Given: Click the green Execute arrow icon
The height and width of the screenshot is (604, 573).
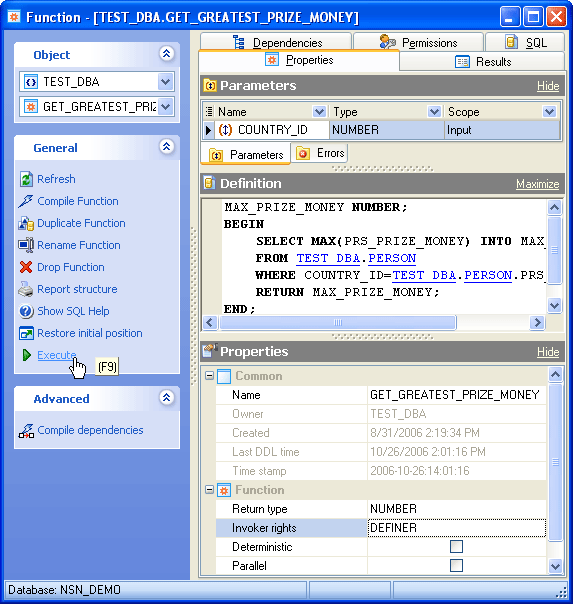Looking at the screenshot, I should (x=27, y=355).
